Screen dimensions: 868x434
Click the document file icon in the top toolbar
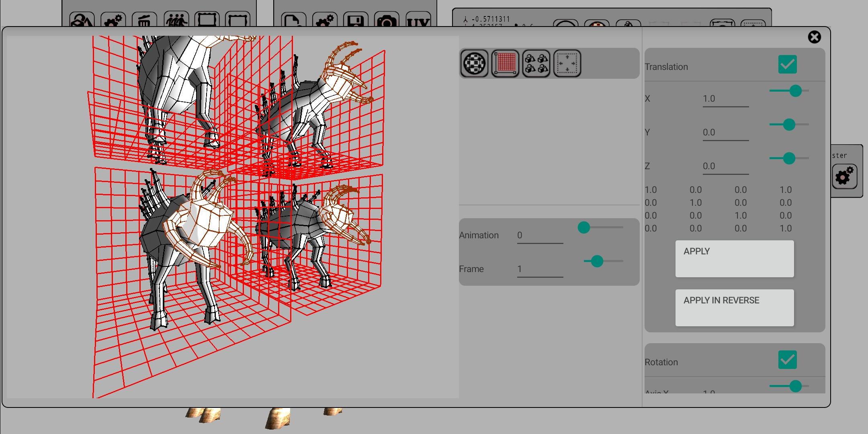point(294,20)
